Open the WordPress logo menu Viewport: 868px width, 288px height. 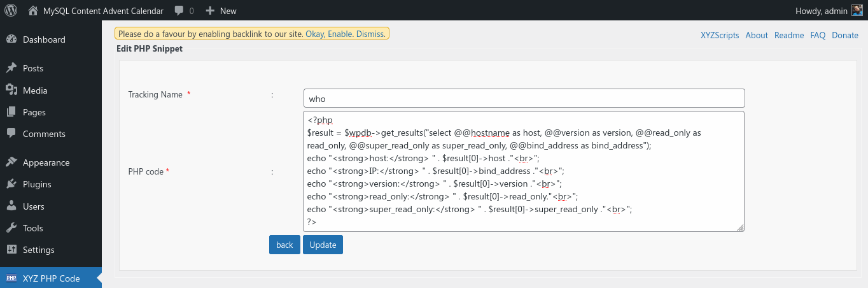point(11,10)
